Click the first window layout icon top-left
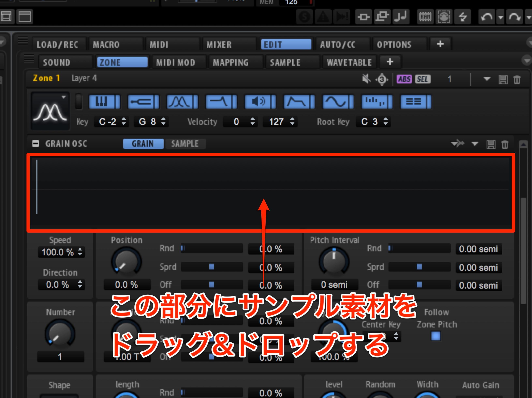The width and height of the screenshot is (532, 398). 6,17
